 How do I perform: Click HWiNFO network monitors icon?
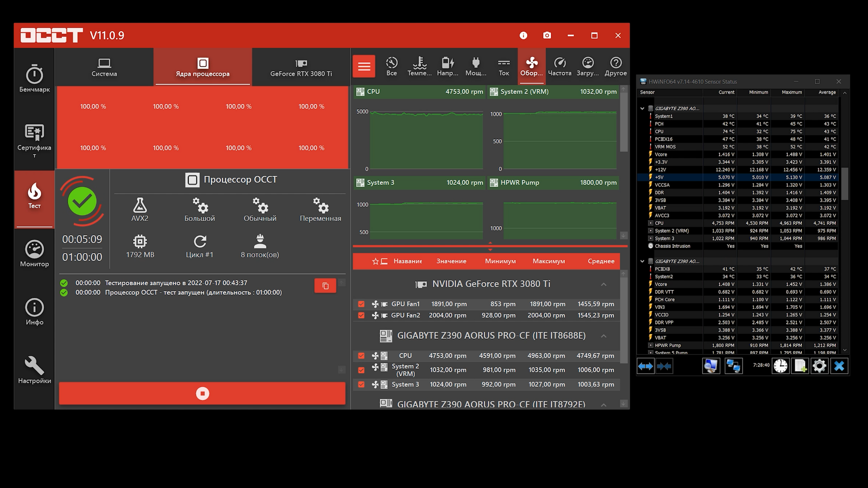pos(733,366)
